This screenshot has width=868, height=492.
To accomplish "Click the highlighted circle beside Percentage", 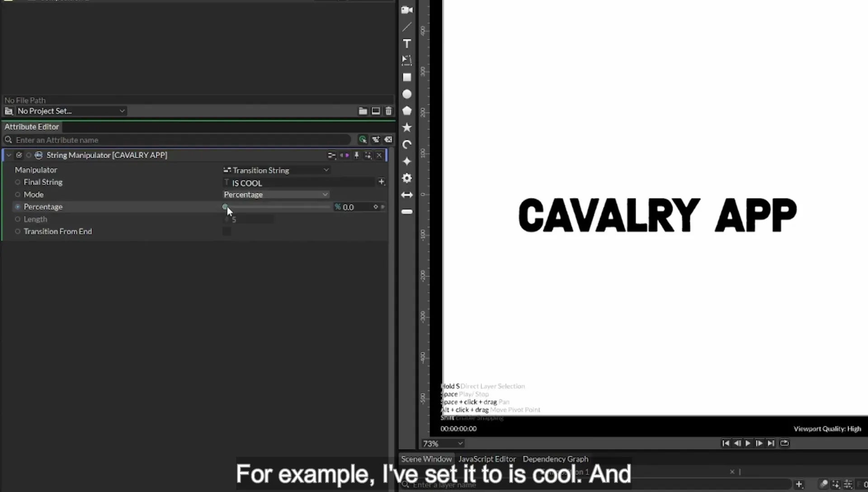I will (18, 207).
